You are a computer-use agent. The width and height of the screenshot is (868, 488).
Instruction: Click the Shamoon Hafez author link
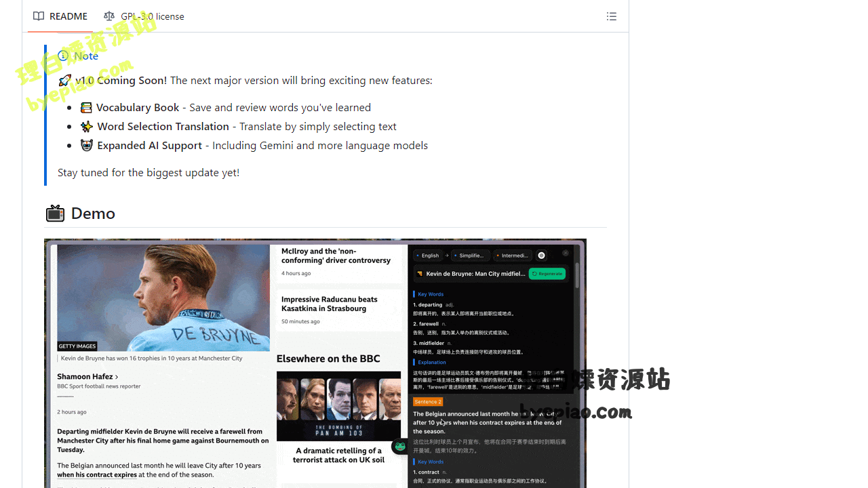(87, 377)
